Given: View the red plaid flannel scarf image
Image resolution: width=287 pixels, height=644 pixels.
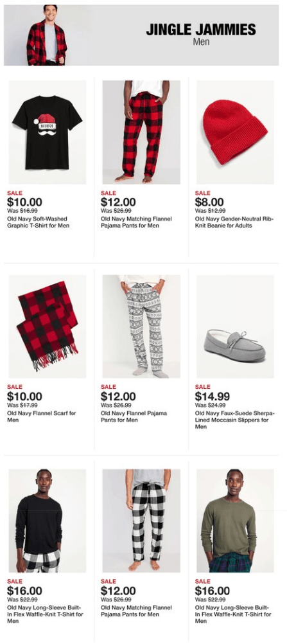Looking at the screenshot, I should pos(48,326).
